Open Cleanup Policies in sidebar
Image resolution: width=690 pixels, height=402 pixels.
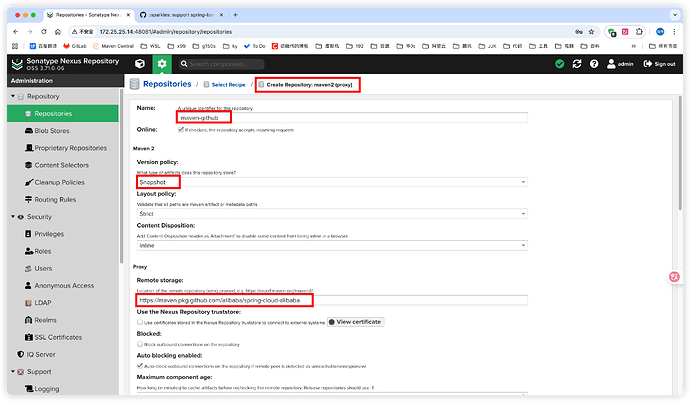55,182
